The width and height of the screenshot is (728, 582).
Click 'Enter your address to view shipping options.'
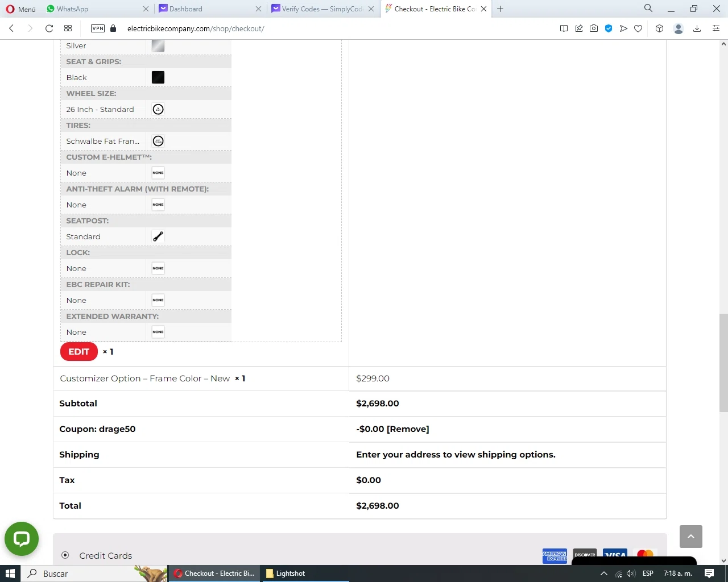pyautogui.click(x=456, y=455)
